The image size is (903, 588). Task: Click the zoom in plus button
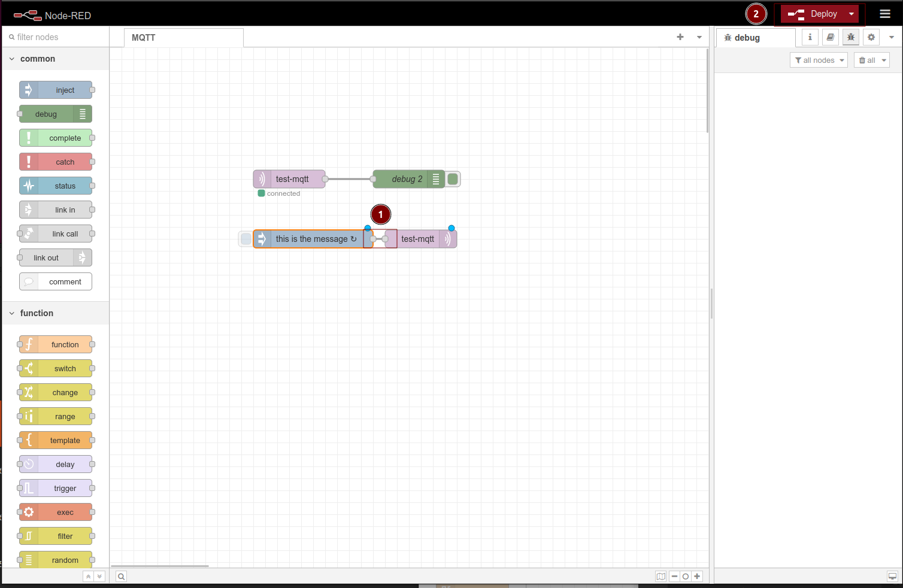coord(697,577)
